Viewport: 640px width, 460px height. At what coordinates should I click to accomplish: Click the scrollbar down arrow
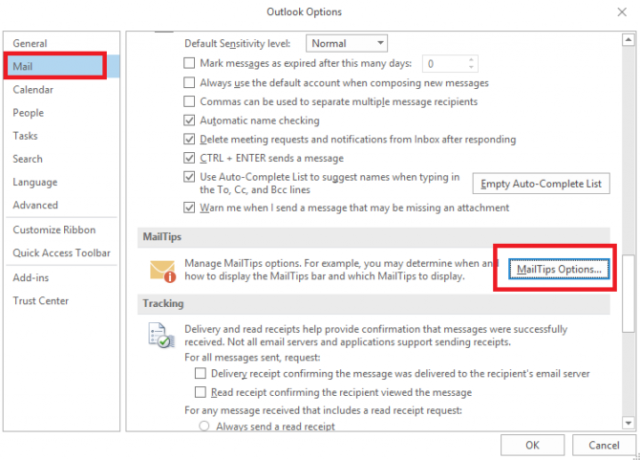click(628, 423)
